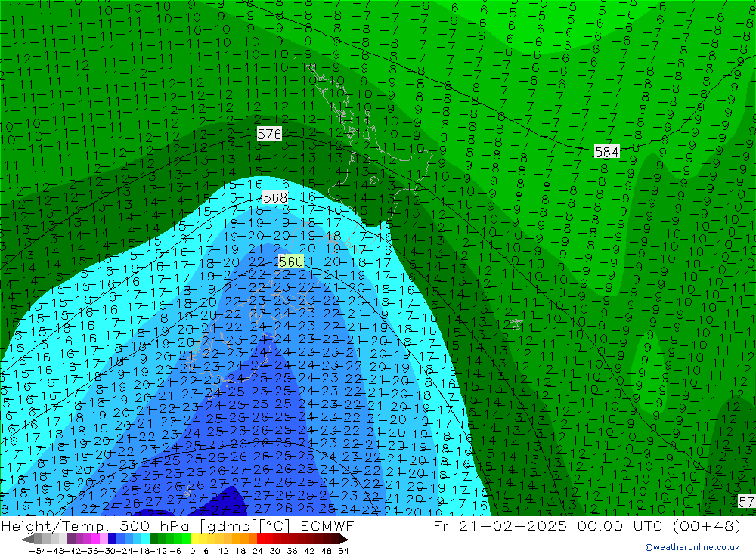Click the dark right arrow of color scale
The image size is (756, 554).
343,539
